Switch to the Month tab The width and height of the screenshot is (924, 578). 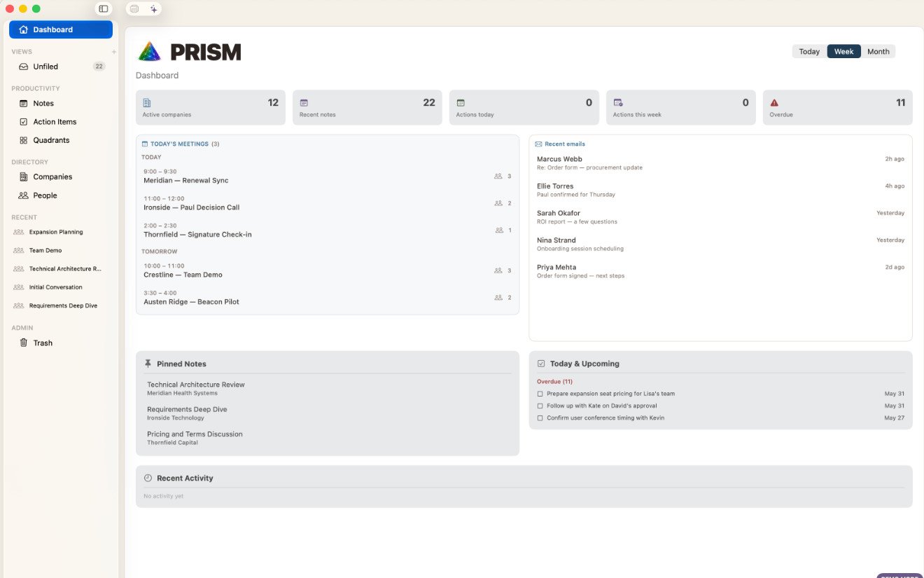coord(878,52)
